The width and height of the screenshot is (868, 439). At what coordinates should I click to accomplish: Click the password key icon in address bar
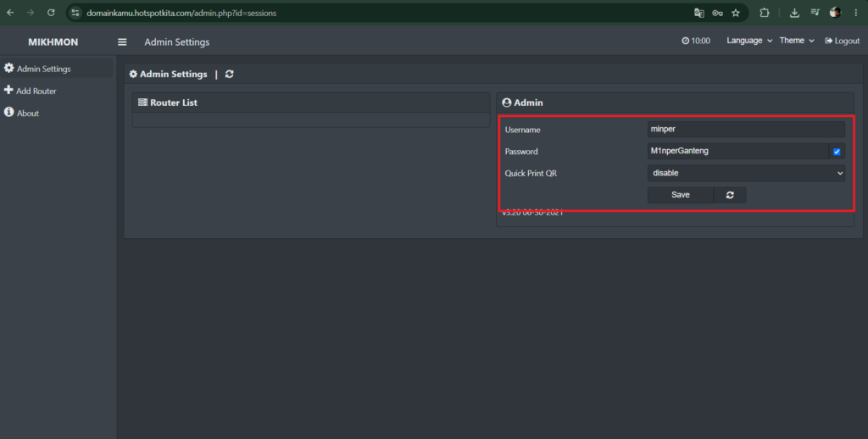(x=717, y=13)
